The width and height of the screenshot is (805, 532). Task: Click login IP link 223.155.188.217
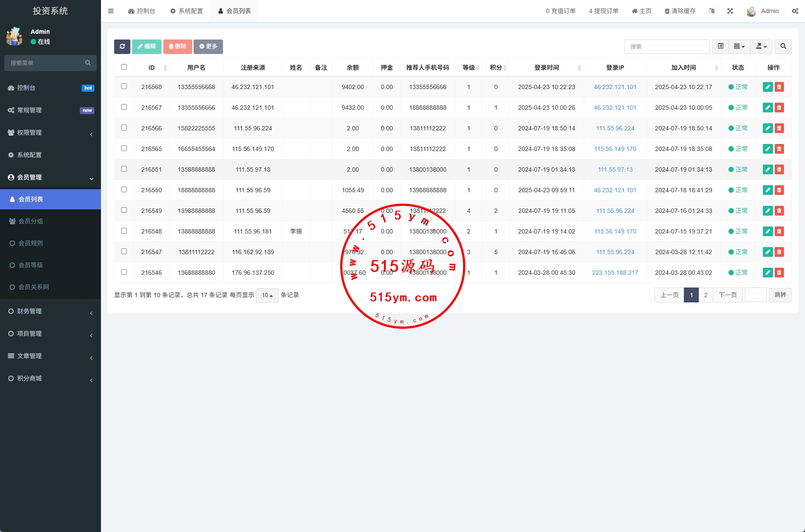tap(615, 273)
